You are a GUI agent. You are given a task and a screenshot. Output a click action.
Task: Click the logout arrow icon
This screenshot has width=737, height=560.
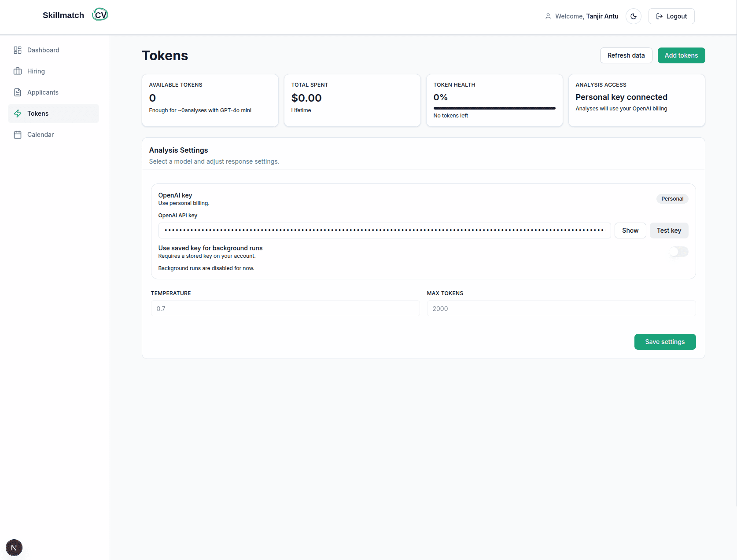pyautogui.click(x=660, y=16)
